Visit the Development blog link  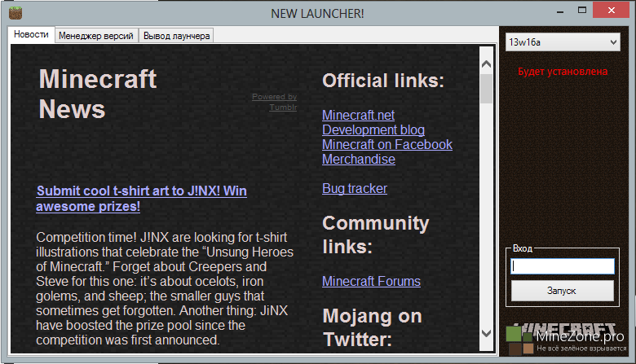pos(373,130)
